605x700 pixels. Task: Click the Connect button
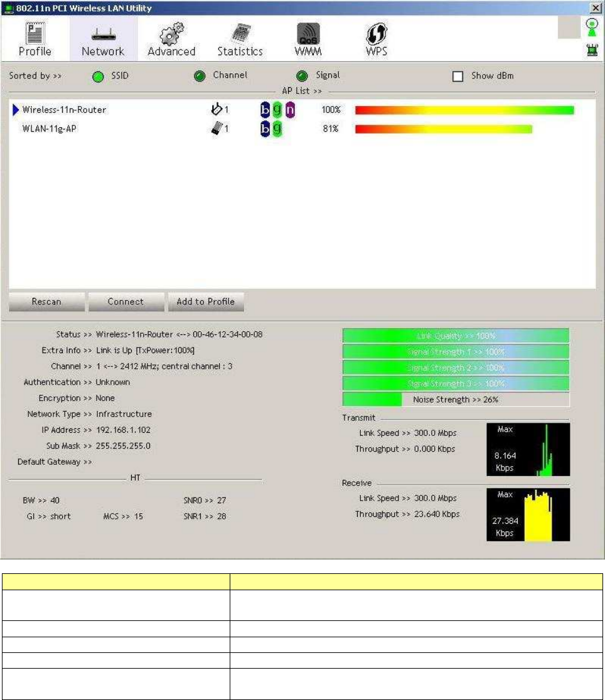click(x=126, y=302)
